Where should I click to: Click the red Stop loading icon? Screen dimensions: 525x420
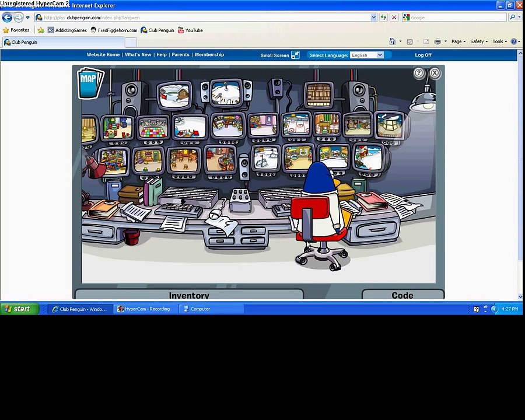pyautogui.click(x=394, y=17)
